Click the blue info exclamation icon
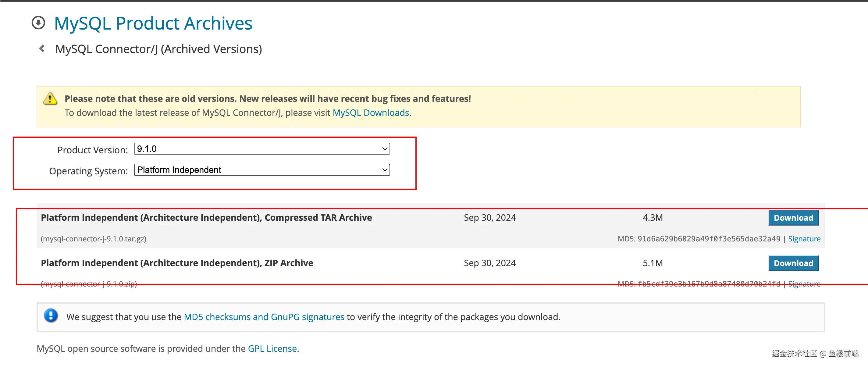 (x=51, y=316)
